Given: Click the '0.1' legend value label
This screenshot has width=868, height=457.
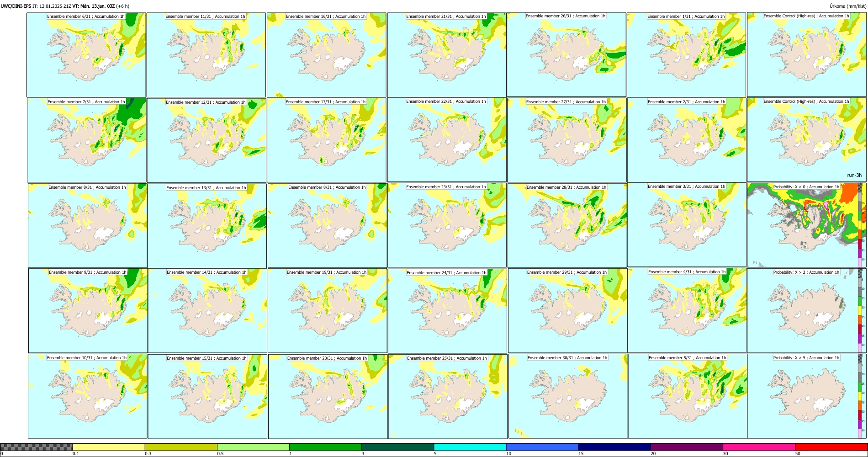Looking at the screenshot, I should point(75,454).
